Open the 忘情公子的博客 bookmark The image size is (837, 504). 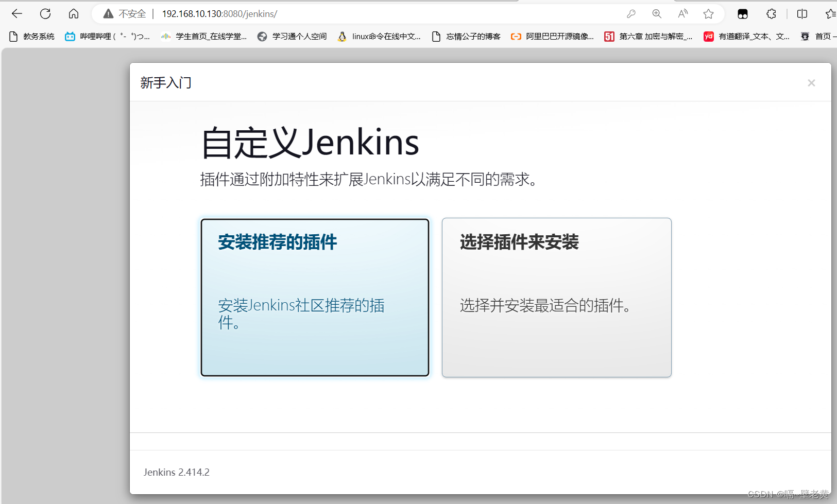[466, 36]
